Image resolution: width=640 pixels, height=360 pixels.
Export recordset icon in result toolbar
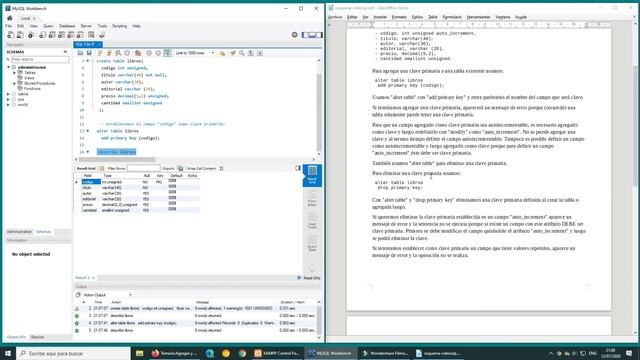click(180, 168)
